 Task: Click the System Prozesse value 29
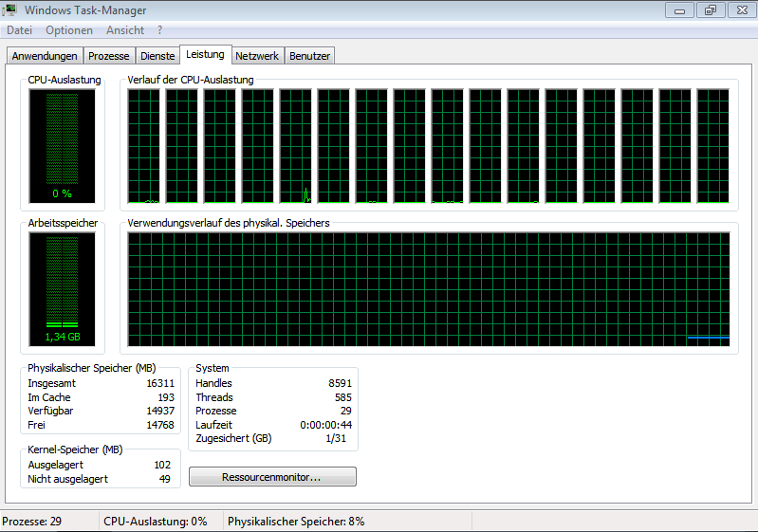click(345, 411)
